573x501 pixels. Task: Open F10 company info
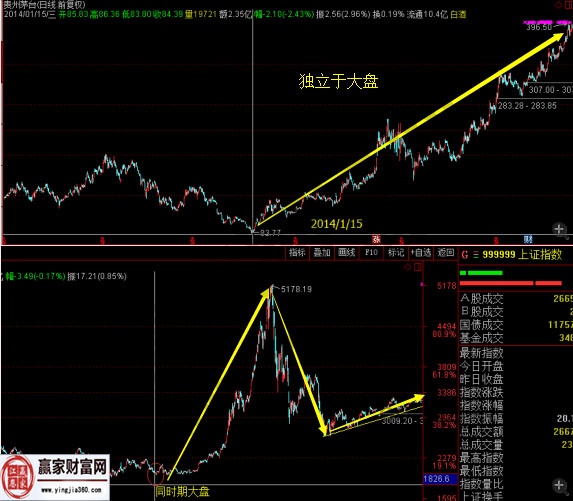click(371, 253)
